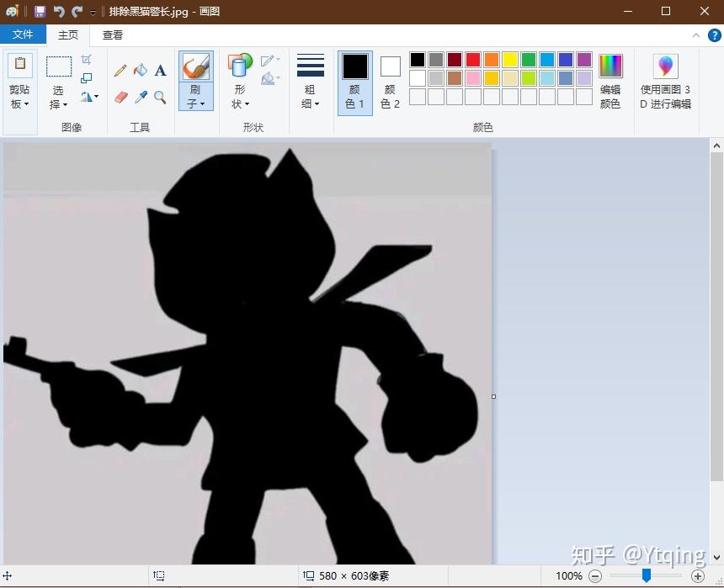Image resolution: width=724 pixels, height=588 pixels.
Task: Select the Magnifier tool
Action: [x=160, y=97]
